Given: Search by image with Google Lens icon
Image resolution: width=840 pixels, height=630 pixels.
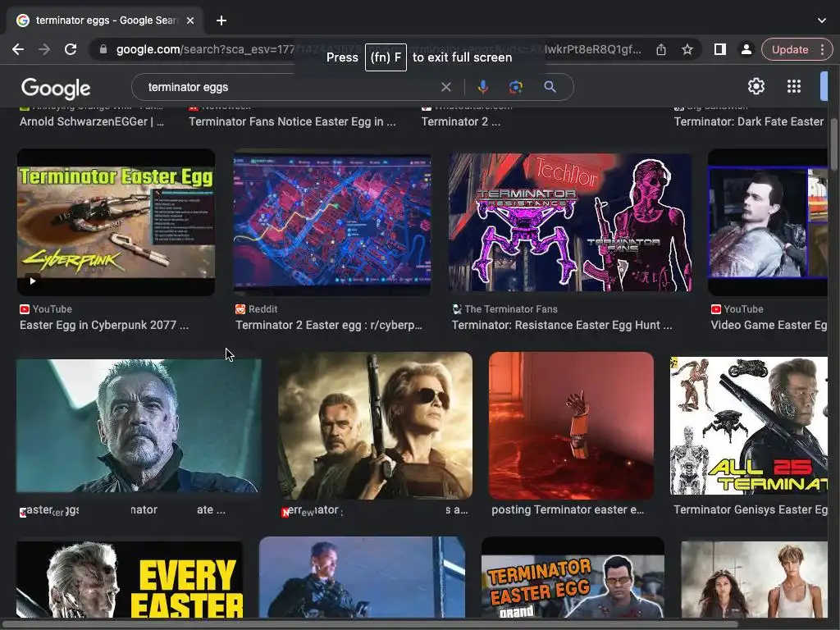Looking at the screenshot, I should point(516,87).
